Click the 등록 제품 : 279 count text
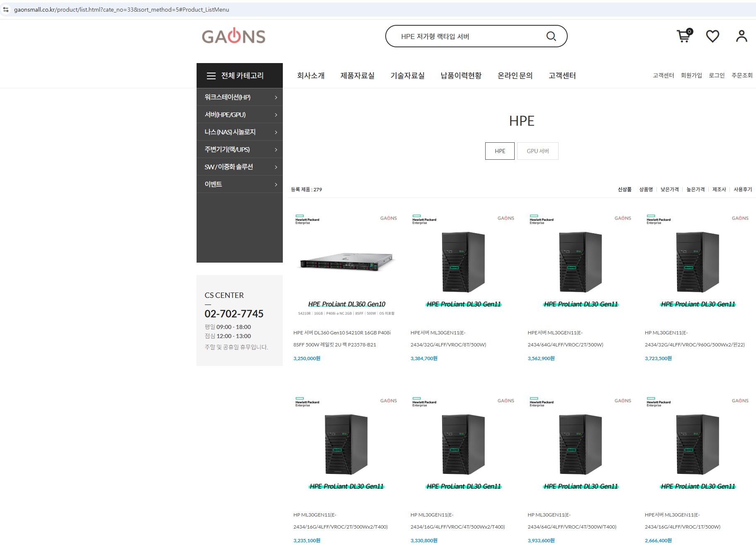The height and width of the screenshot is (546, 756). (306, 190)
